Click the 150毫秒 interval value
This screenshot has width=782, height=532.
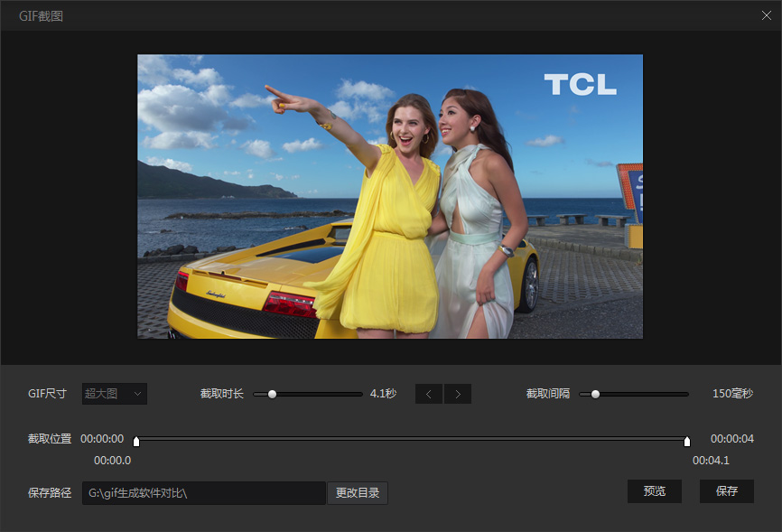(732, 394)
